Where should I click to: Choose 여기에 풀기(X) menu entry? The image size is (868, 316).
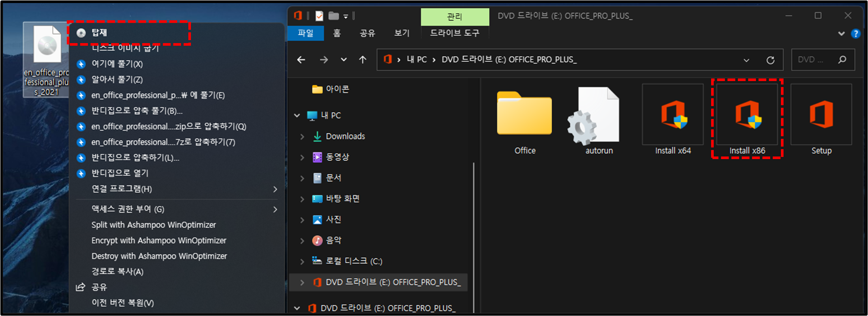pyautogui.click(x=117, y=64)
